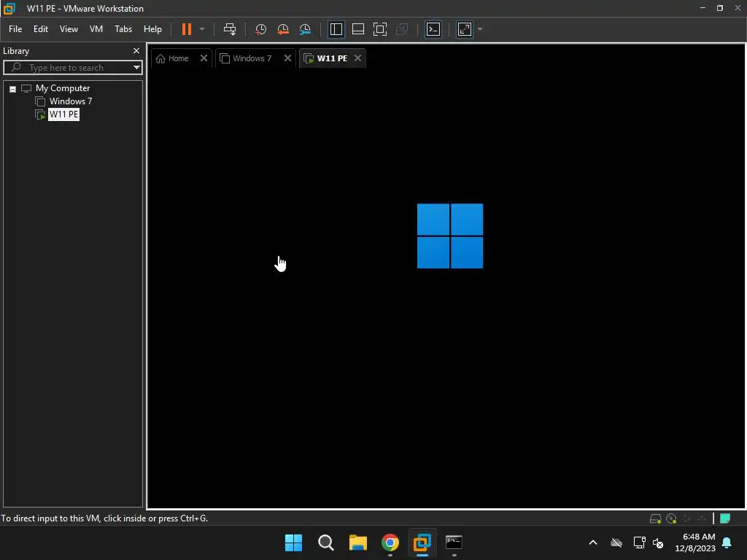Toggle the library sidebar view icon
The image size is (747, 560).
pos(336,29)
